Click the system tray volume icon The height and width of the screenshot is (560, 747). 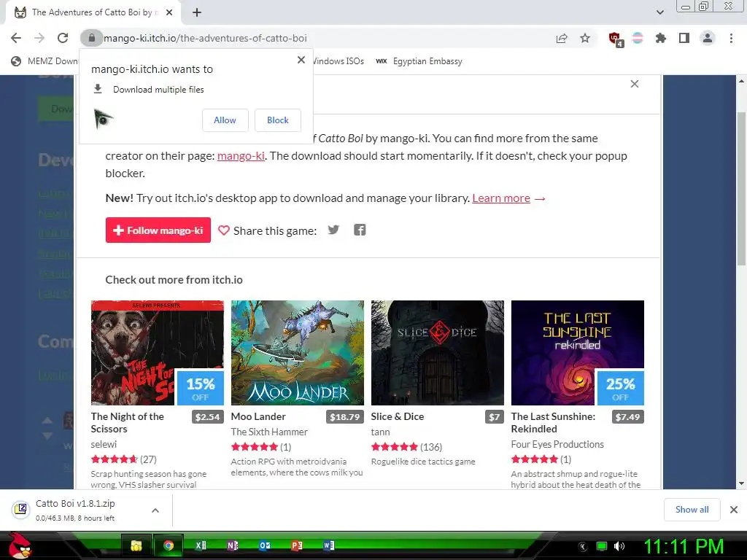coord(619,546)
